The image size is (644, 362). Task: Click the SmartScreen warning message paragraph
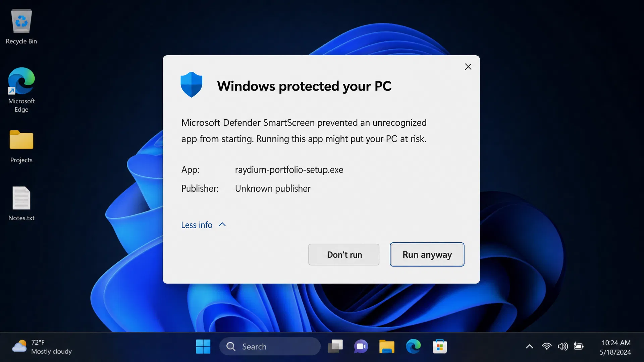(x=304, y=131)
